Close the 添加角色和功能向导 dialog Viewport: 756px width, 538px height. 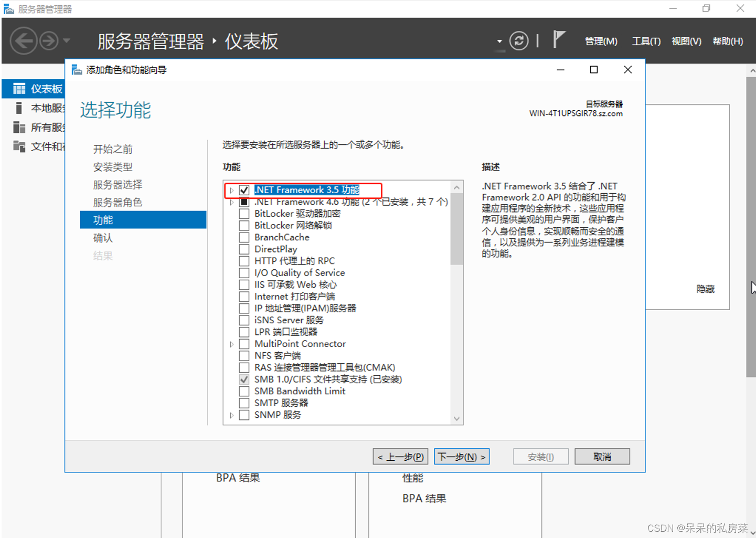click(x=627, y=70)
